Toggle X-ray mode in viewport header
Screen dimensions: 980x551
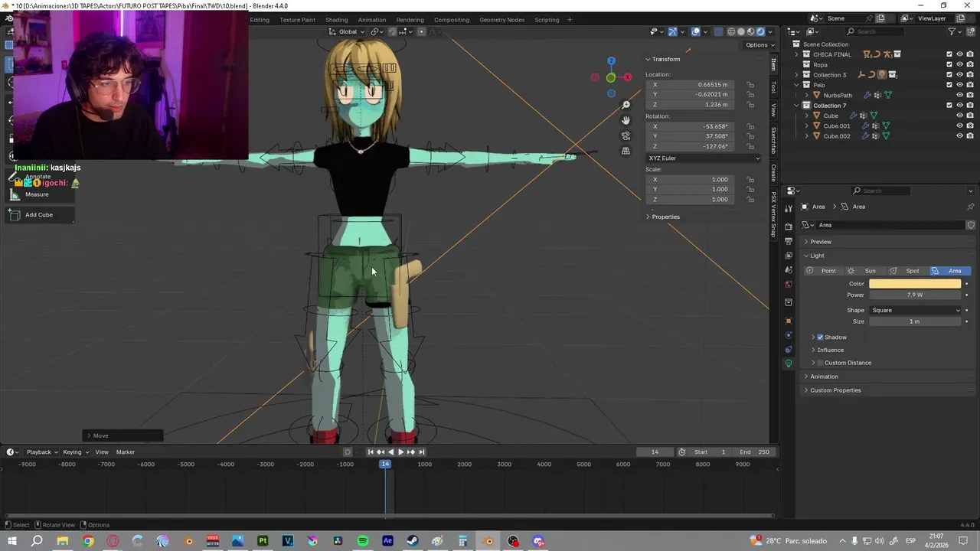point(718,31)
